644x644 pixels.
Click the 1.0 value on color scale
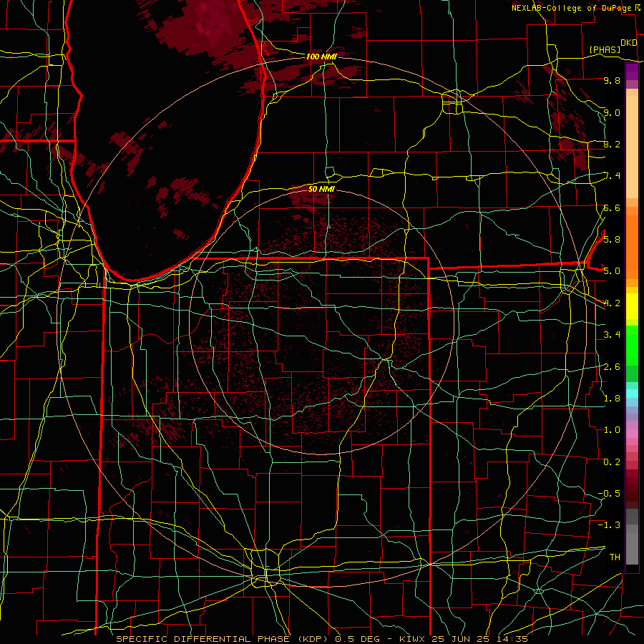pos(612,429)
